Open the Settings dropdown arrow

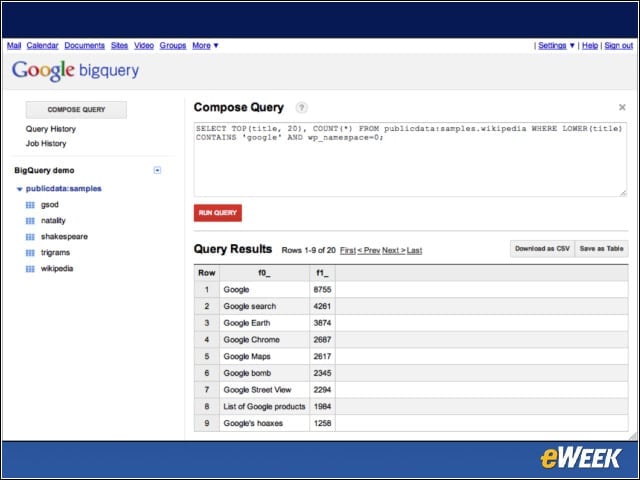point(572,45)
